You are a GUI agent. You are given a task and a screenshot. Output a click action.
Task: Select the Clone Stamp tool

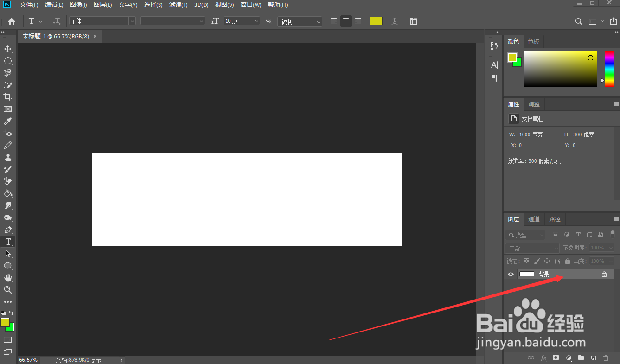[x=8, y=157]
